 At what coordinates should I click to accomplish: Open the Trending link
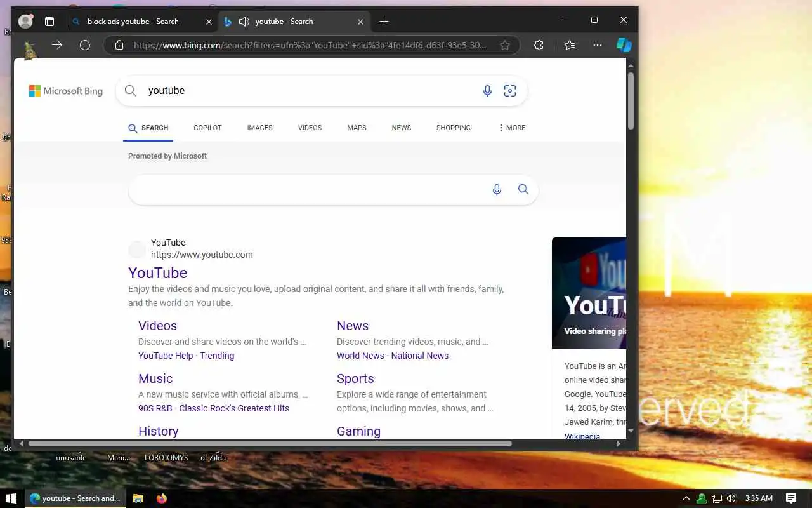[217, 356]
